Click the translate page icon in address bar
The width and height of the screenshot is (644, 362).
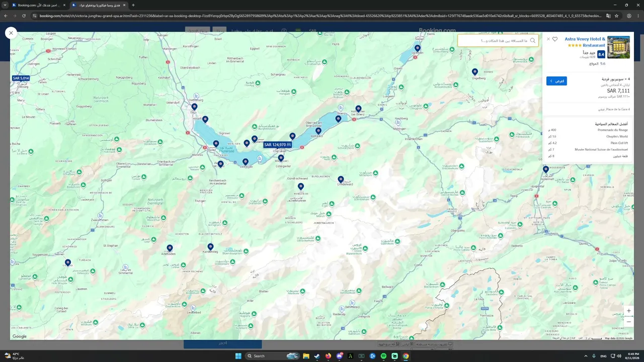pos(608,16)
